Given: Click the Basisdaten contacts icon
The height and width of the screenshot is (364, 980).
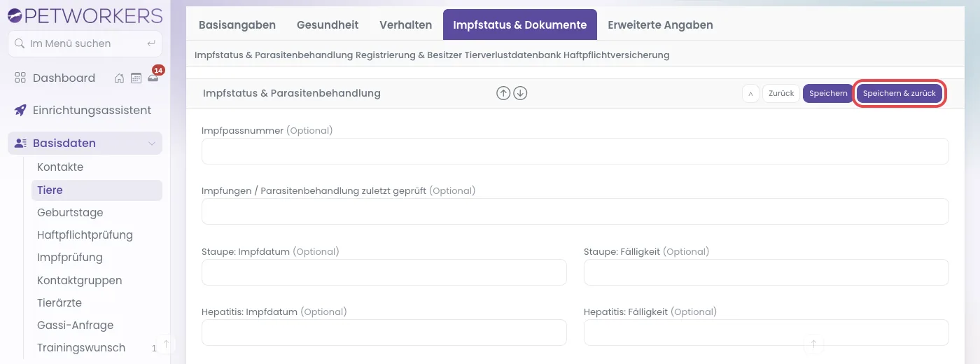Looking at the screenshot, I should (20, 143).
